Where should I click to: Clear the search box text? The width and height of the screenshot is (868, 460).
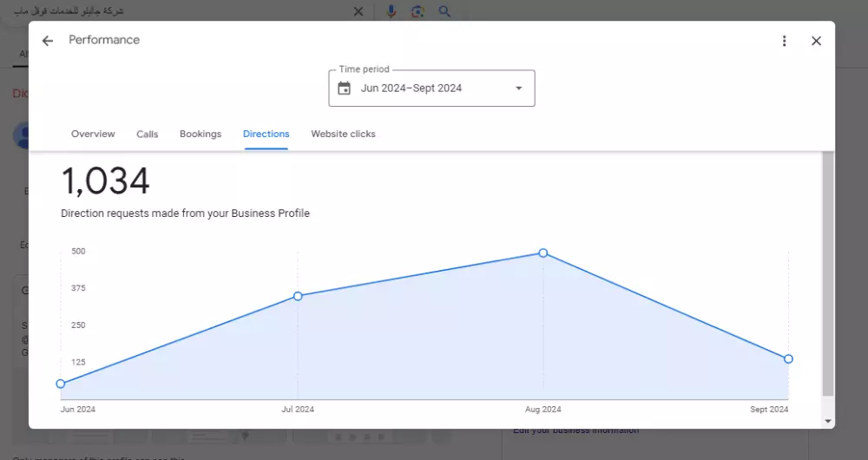coord(358,11)
